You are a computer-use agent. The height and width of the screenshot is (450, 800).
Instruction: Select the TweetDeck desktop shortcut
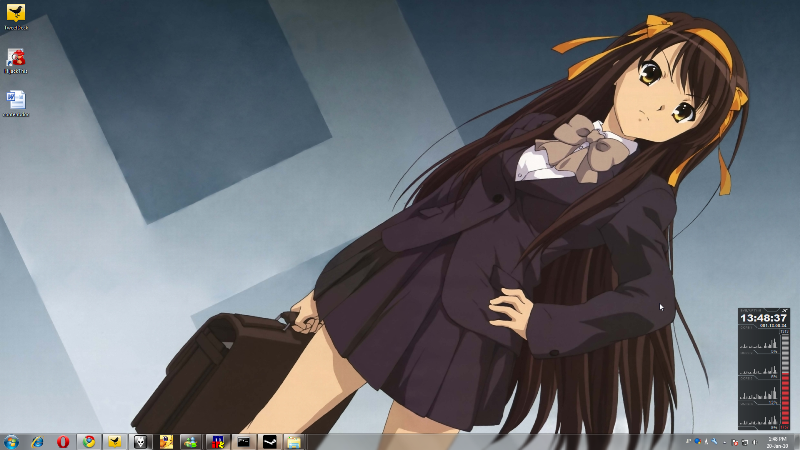click(x=16, y=16)
